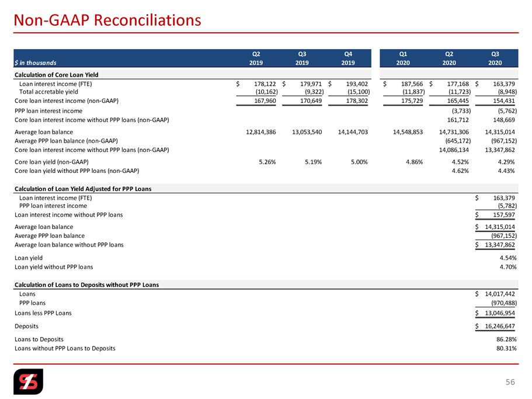
Task: Select Calculation of Loans to Deposits heading
Action: [x=86, y=284]
